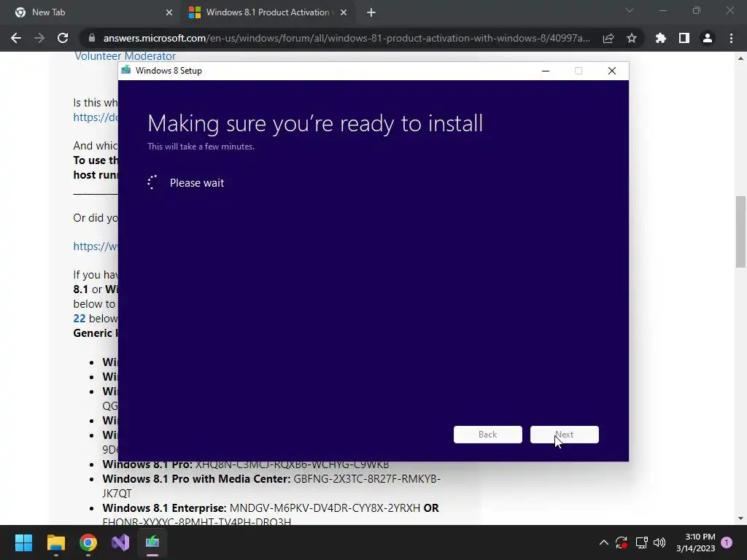Screen dimensions: 747x560
Task: Click the blue 22 link text
Action: (79, 319)
